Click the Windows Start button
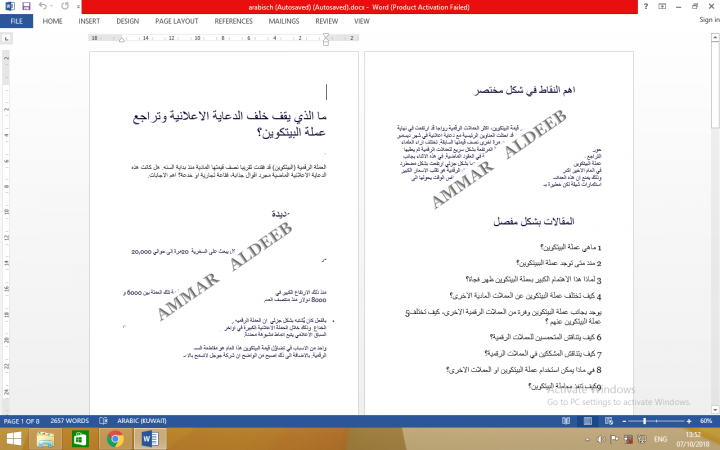The image size is (720, 450). click(x=13, y=439)
